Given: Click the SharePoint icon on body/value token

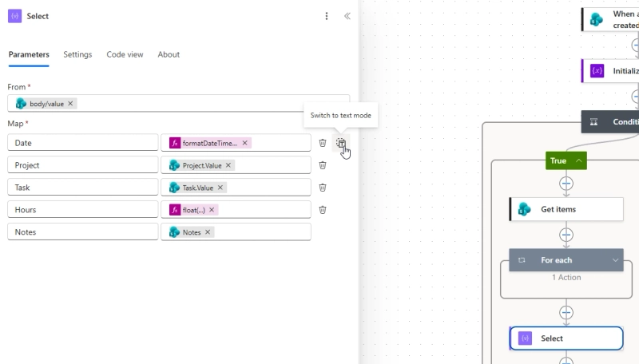Looking at the screenshot, I should click(21, 104).
